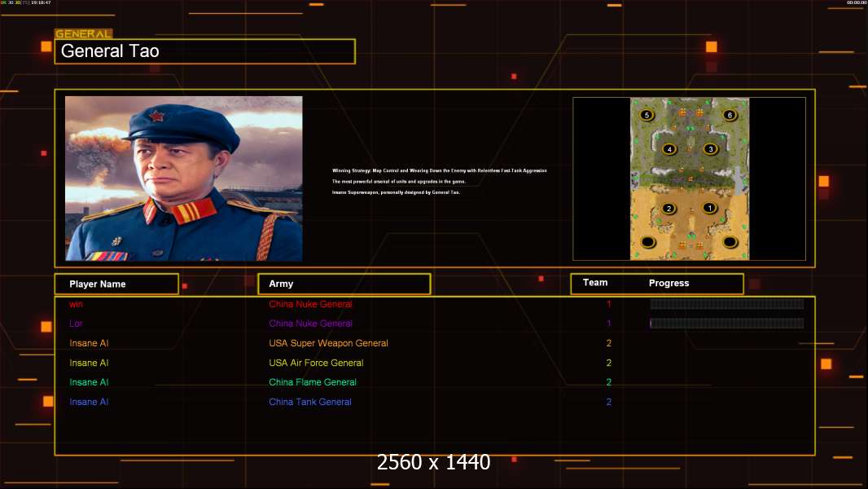Click the yellow GENERAL label
The width and height of the screenshot is (868, 489).
tap(84, 33)
